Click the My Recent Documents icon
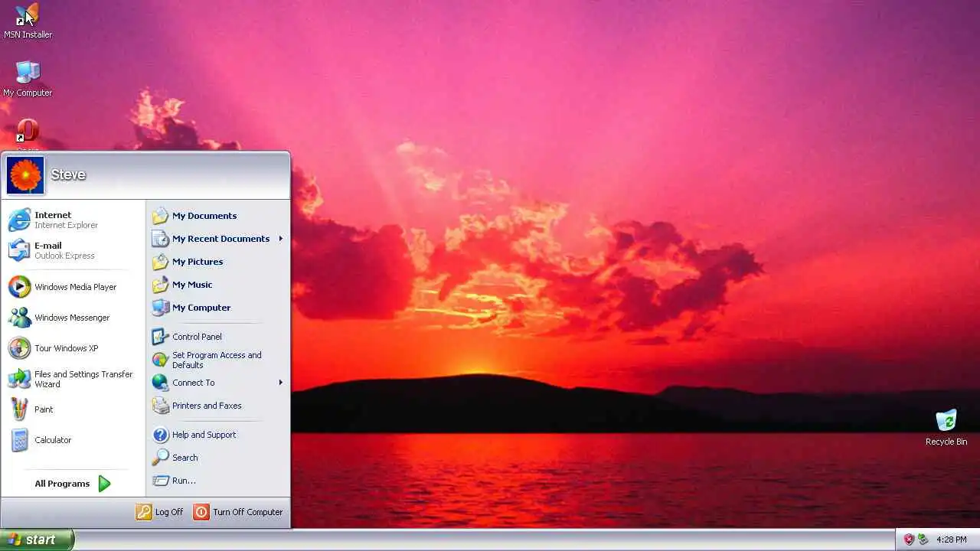This screenshot has height=551, width=980. [x=160, y=239]
